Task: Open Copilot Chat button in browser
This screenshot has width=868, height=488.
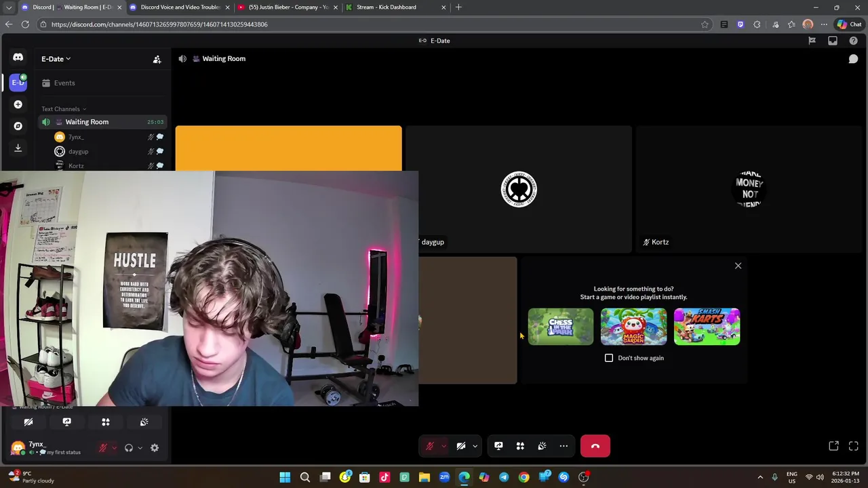Action: point(849,24)
